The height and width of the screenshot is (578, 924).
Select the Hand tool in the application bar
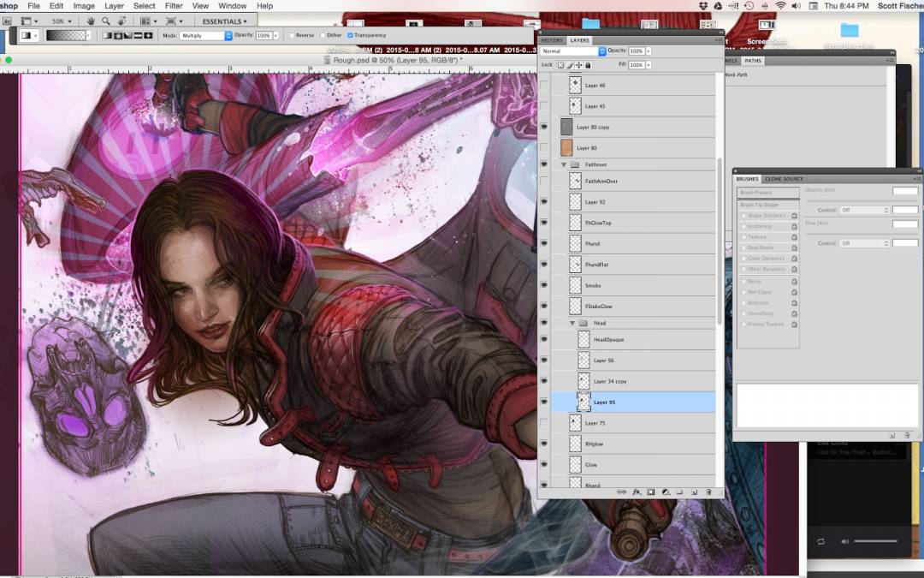point(91,21)
